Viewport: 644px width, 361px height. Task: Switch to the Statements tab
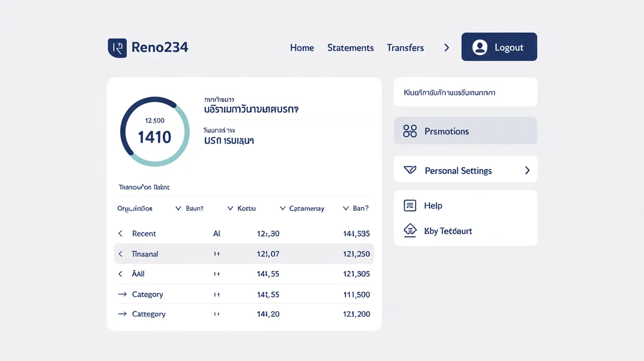click(350, 48)
